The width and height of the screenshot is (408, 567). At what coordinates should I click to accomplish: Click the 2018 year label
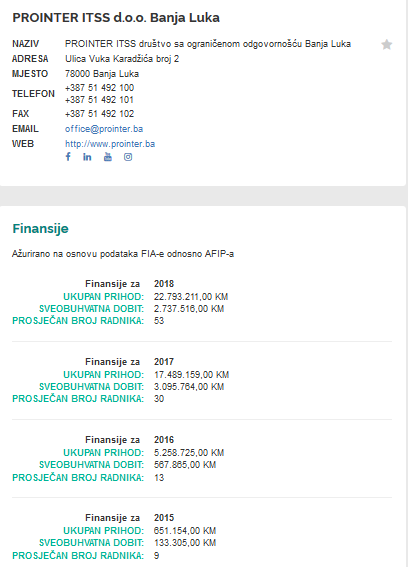pyautogui.click(x=164, y=284)
